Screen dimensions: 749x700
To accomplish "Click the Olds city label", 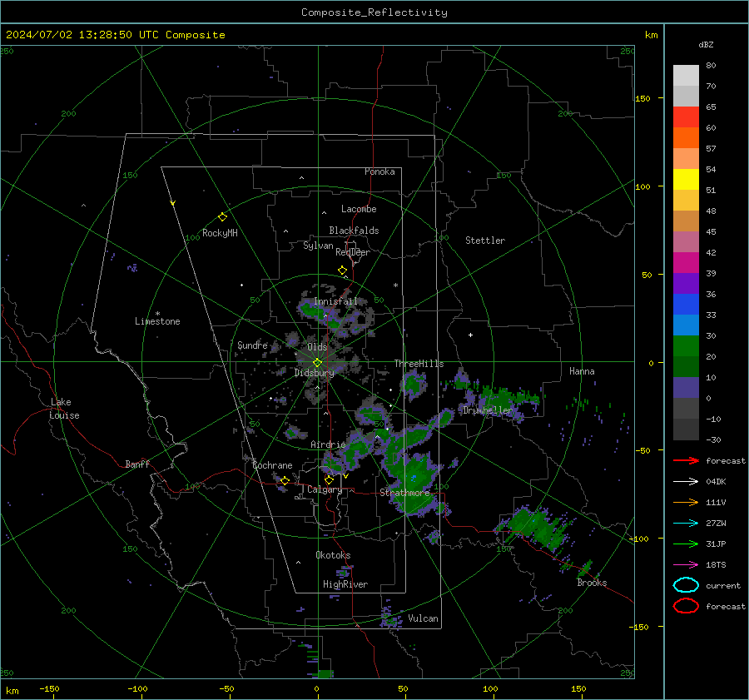I will (317, 347).
